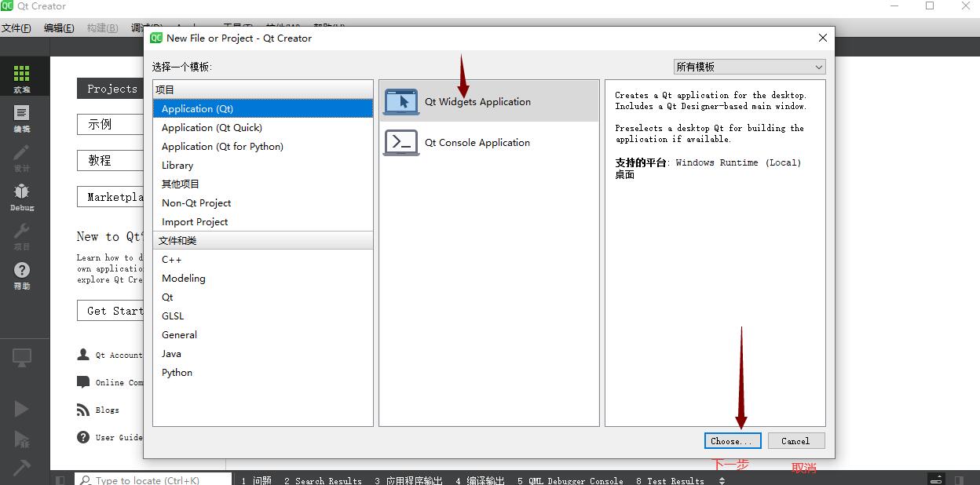980x485 pixels.
Task: Click the Get Started button
Action: [x=110, y=311]
